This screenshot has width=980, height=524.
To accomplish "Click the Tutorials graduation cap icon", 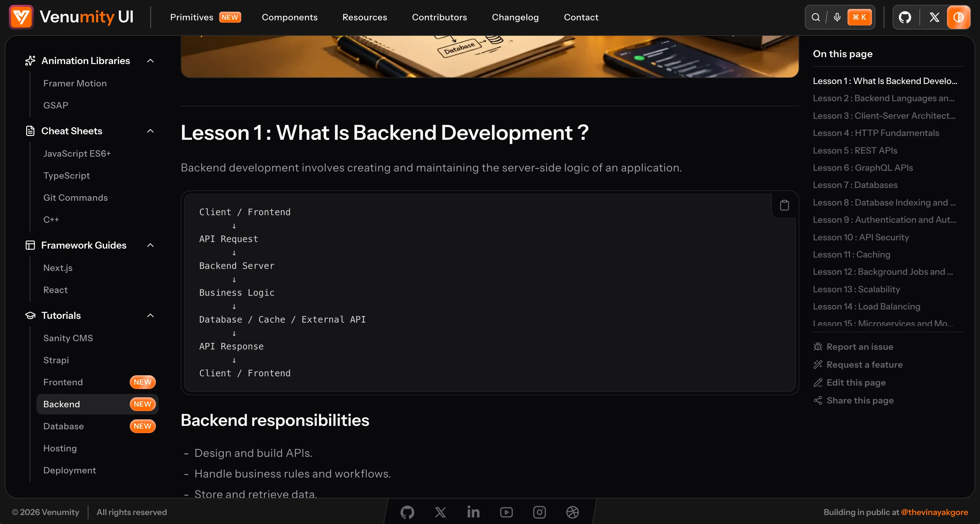I will [30, 315].
